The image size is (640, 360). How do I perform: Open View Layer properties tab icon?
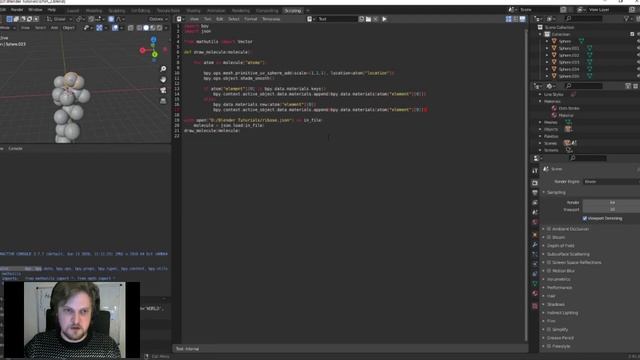[x=535, y=202]
